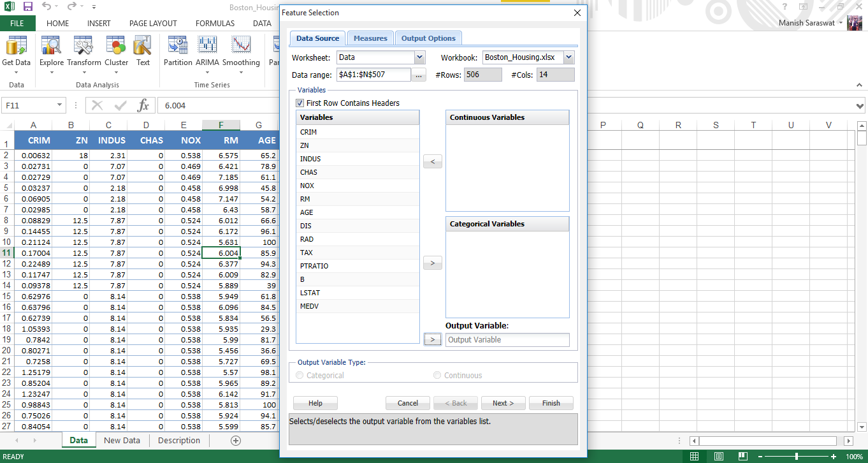
Task: Uncheck First Row Contains Headers
Action: click(300, 103)
